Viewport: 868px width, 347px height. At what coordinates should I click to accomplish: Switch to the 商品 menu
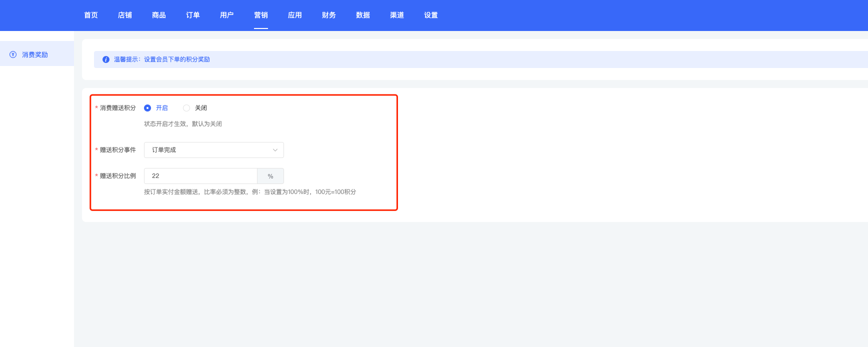[x=159, y=15]
